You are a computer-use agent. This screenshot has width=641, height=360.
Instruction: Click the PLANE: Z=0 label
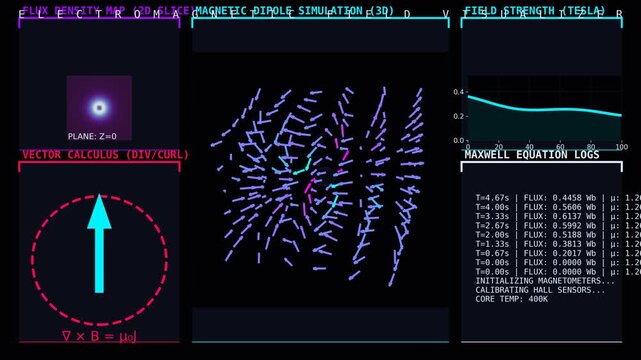click(92, 136)
